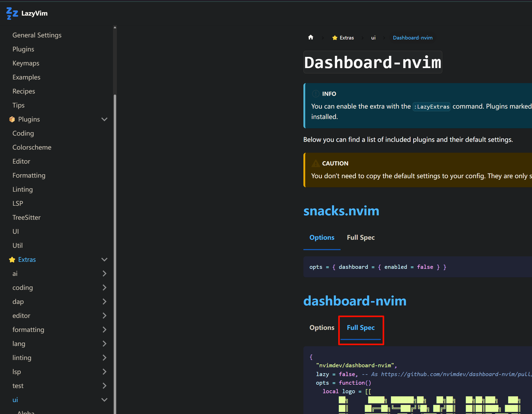This screenshot has width=532, height=414.
Task: Open Extras category in sidebar
Action: 27,259
